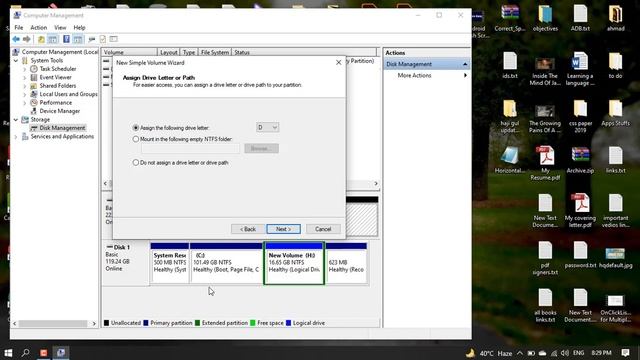Open the Action menu
The image size is (640, 360).
pos(38,27)
